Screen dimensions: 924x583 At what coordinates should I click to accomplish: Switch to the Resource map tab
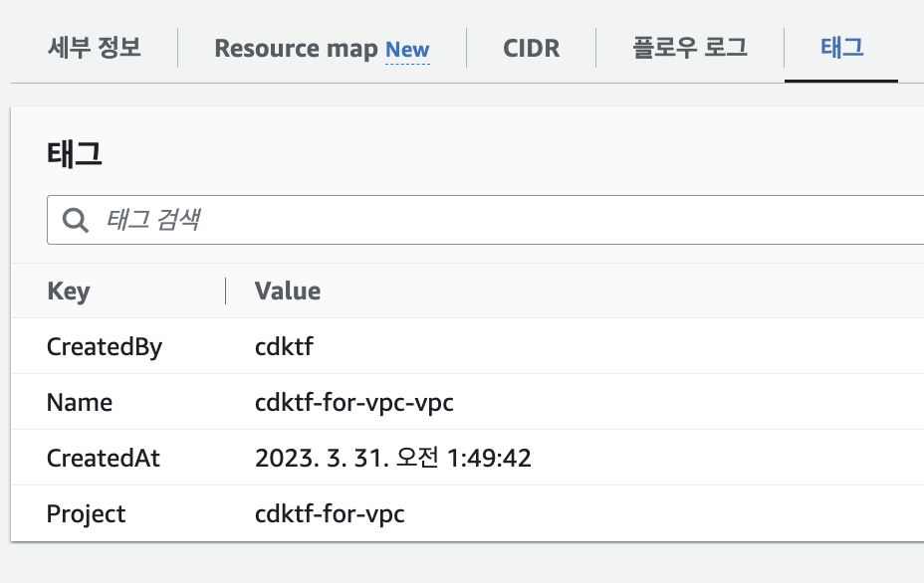tap(322, 49)
